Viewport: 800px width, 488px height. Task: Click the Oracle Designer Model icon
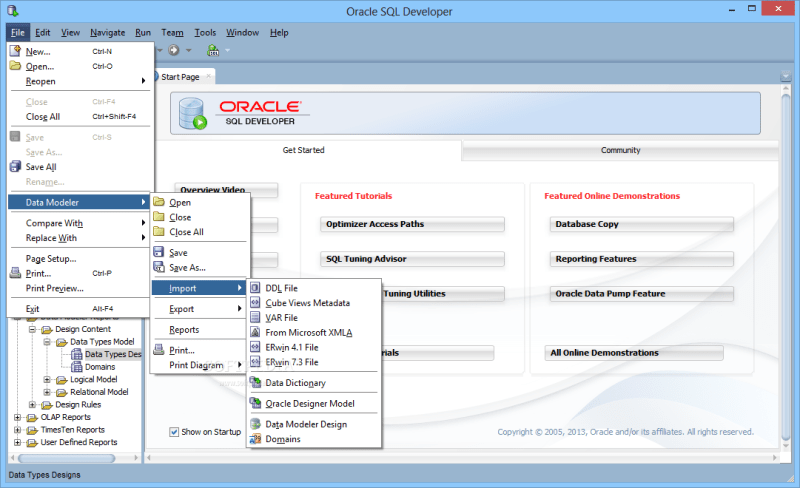255,403
